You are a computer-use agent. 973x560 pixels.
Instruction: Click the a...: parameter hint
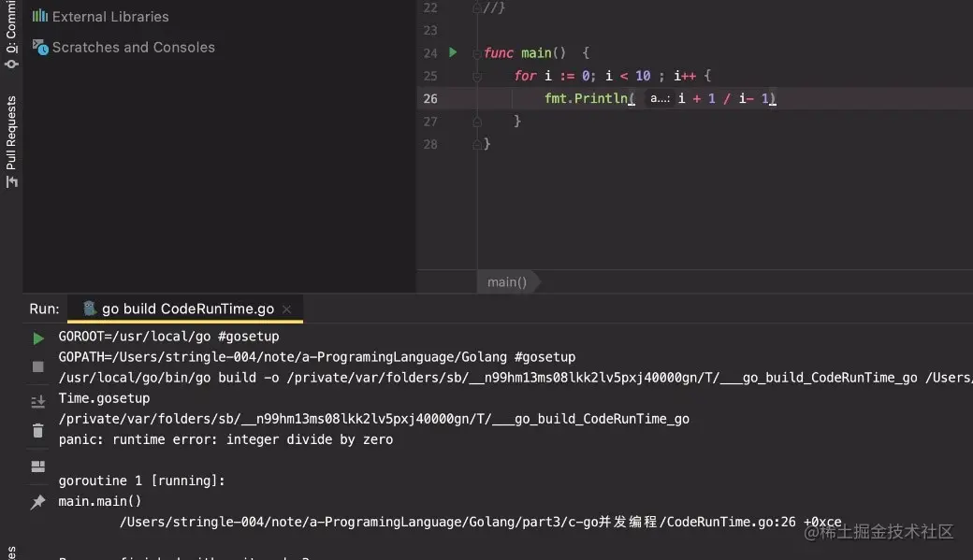click(x=660, y=98)
